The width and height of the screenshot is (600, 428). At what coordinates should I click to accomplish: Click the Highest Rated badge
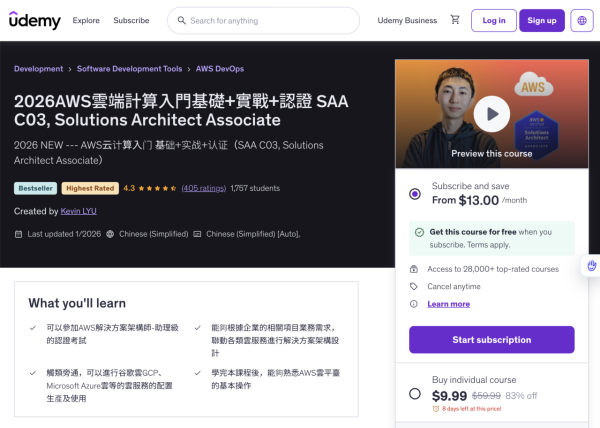(x=90, y=188)
